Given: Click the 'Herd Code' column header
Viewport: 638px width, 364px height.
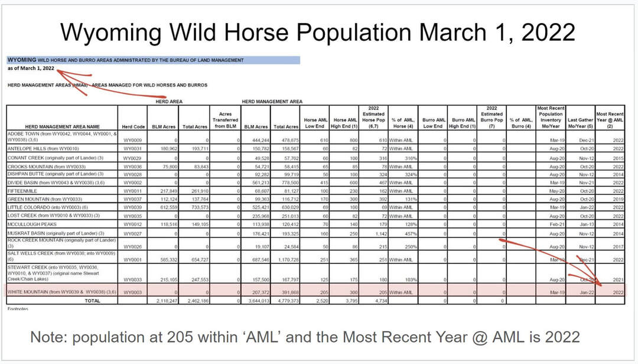Looking at the screenshot, I should (x=134, y=126).
